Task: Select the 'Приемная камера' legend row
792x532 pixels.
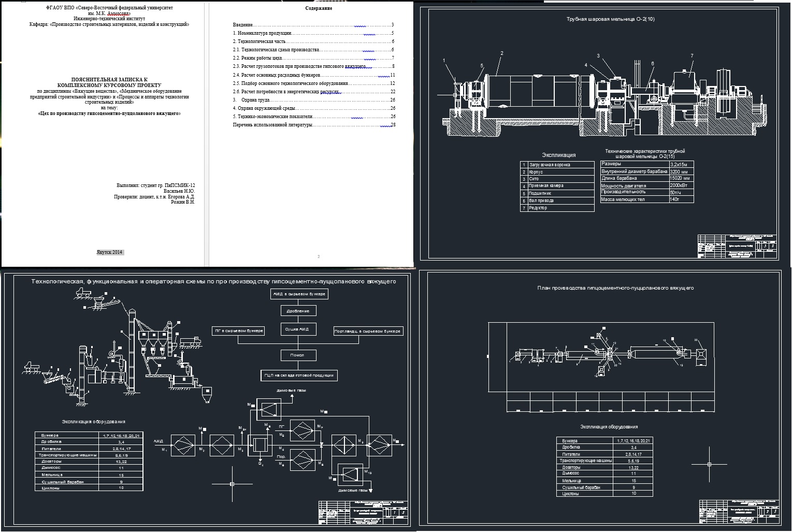Action: click(557, 186)
